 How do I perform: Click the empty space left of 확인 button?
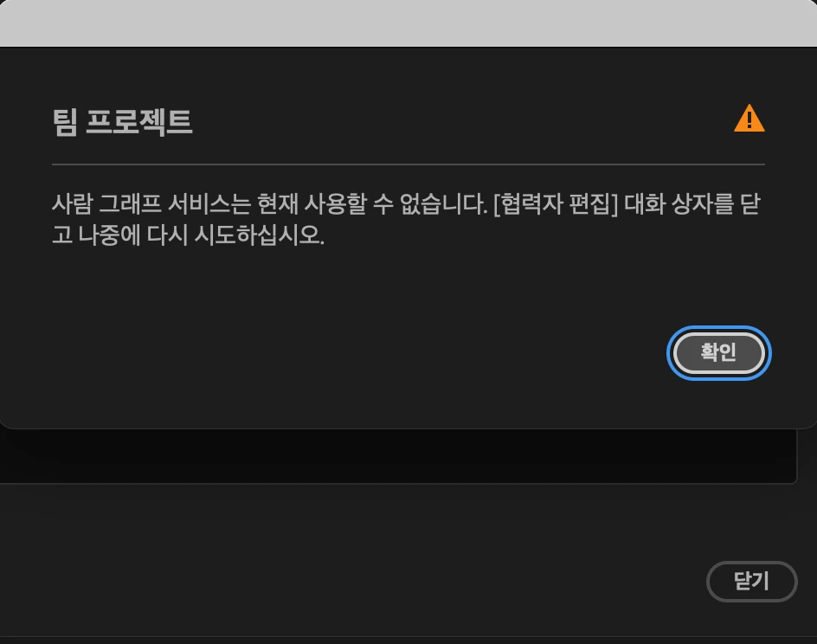pos(359,353)
